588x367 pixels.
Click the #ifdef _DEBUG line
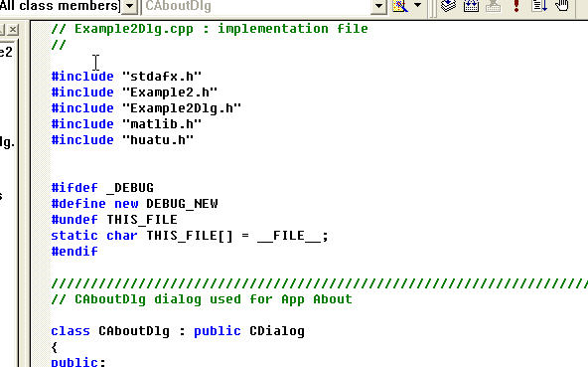102,187
